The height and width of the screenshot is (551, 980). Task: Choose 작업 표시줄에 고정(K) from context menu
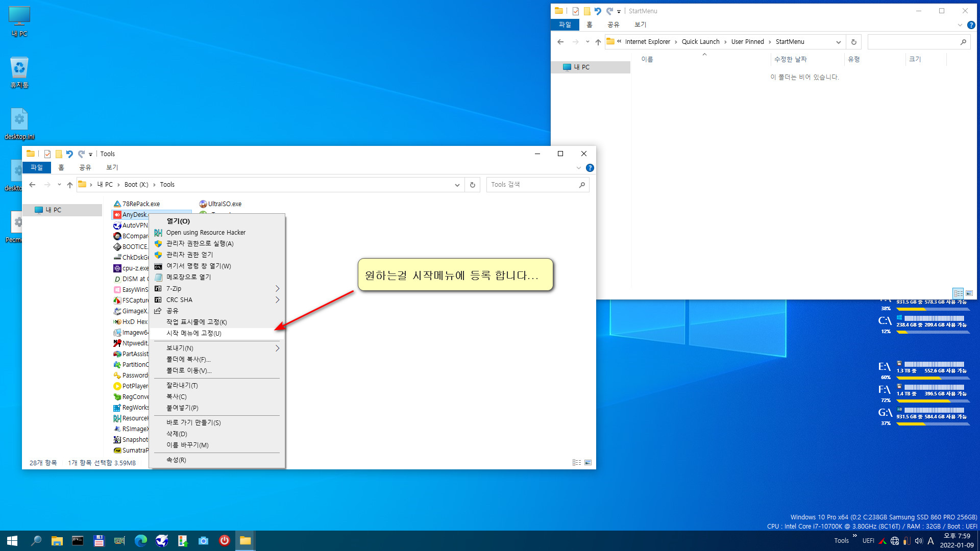pos(216,322)
